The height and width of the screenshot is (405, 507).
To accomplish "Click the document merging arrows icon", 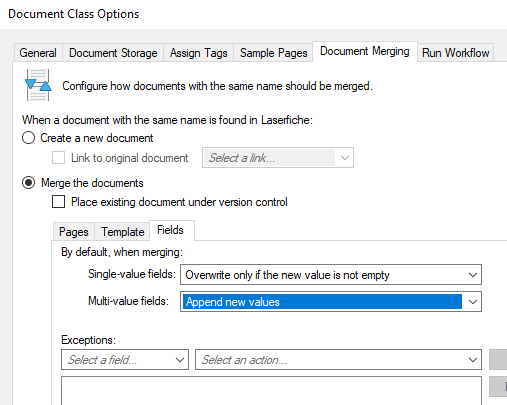I will point(38,85).
